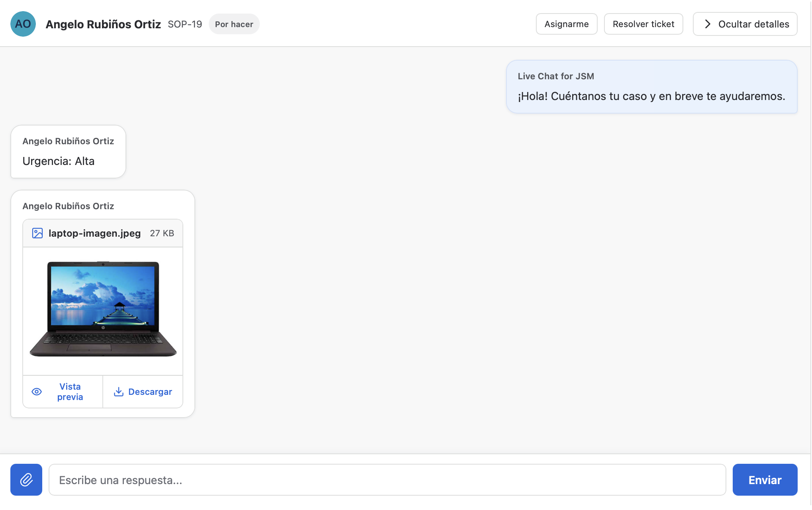Click the 27 KB file size
The image size is (812, 510).
pos(162,233)
